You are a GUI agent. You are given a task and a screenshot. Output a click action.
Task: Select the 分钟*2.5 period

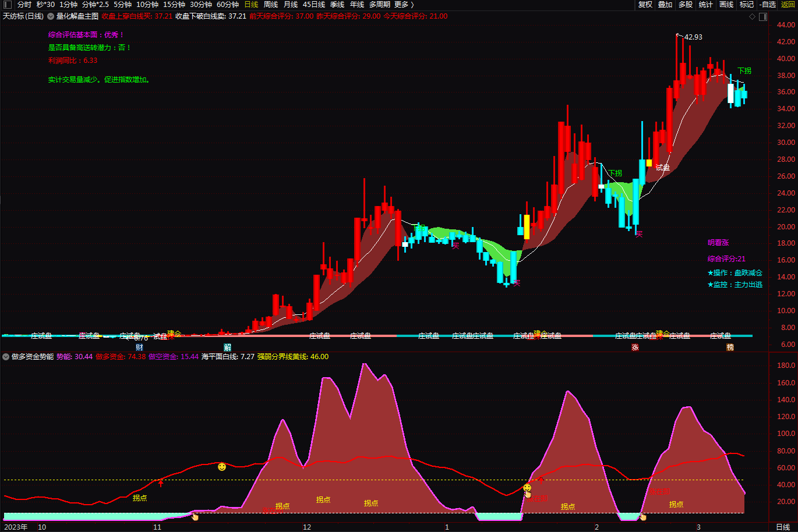click(95, 5)
